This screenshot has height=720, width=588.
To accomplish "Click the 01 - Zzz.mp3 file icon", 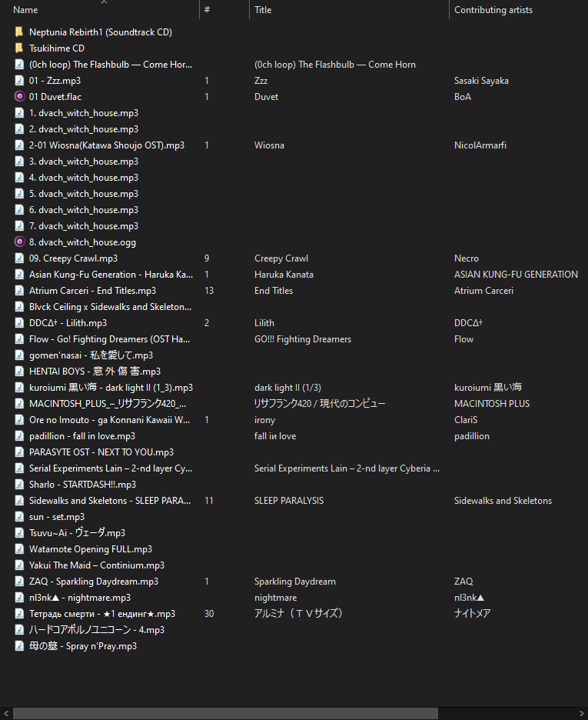I will [19, 80].
